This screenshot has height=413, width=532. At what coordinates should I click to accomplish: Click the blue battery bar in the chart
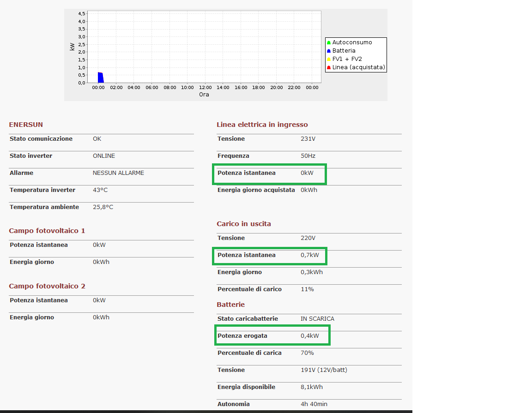click(100, 78)
